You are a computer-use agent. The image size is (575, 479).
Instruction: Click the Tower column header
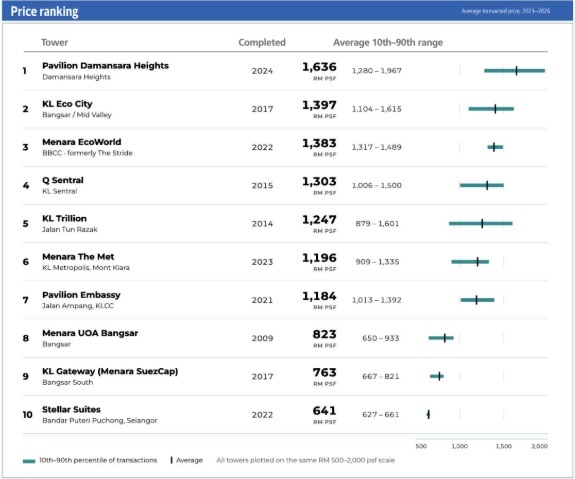tap(54, 43)
